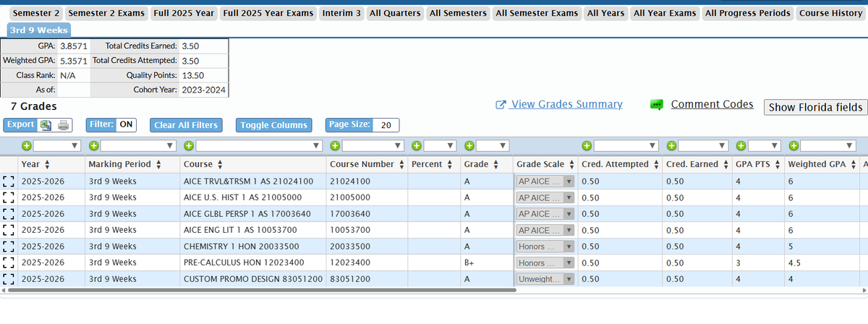The image size is (868, 324).
Task: Open Grade Scale dropdown for CHEMISTRY 1 HON
Action: pyautogui.click(x=545, y=247)
